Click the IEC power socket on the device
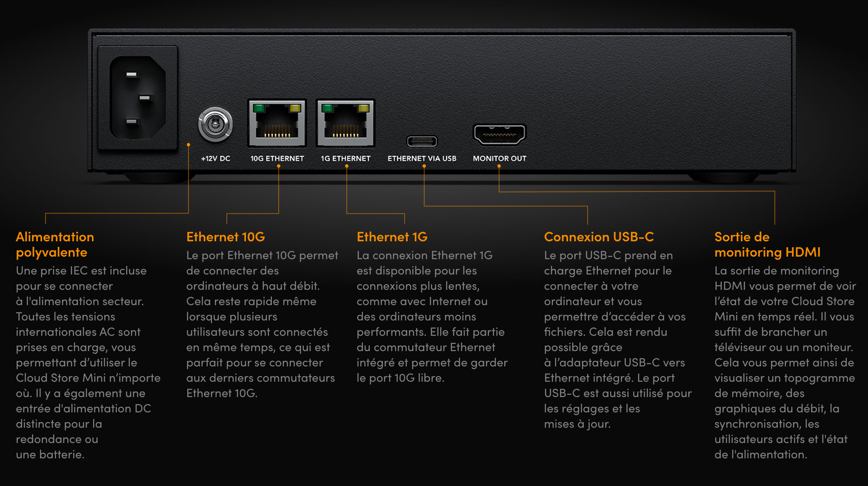 coord(138,98)
